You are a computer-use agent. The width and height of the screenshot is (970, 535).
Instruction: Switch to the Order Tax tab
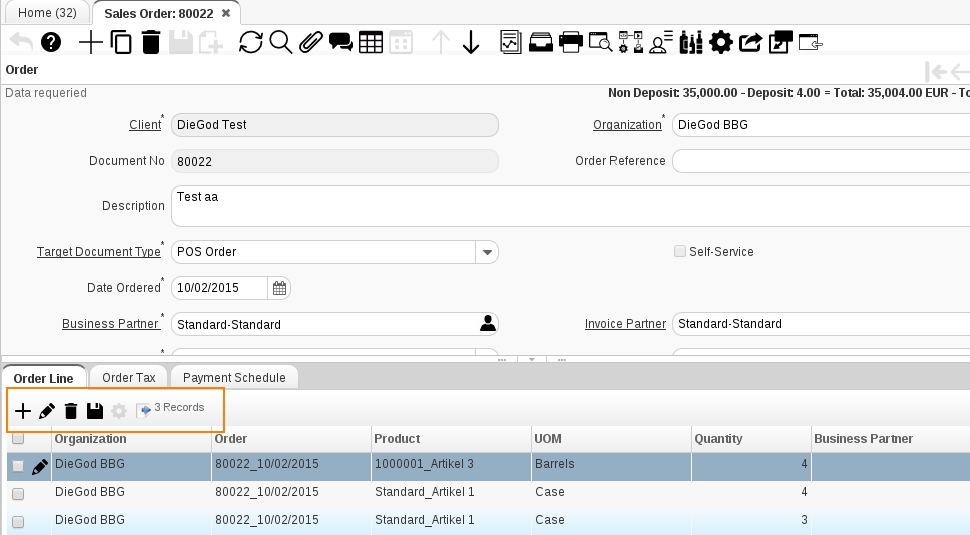129,377
